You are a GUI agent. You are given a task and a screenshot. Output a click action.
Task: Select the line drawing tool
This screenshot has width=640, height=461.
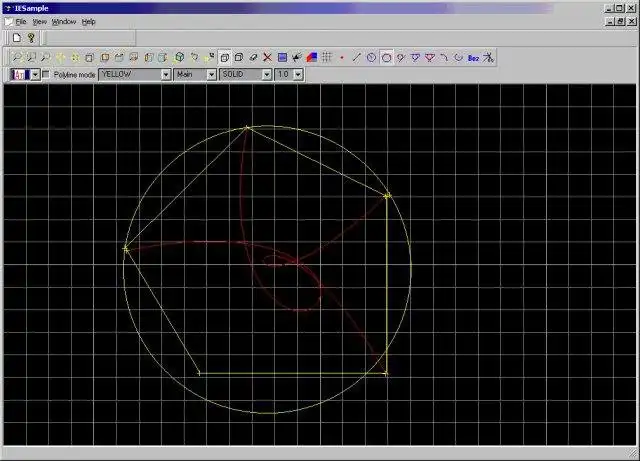click(x=356, y=58)
